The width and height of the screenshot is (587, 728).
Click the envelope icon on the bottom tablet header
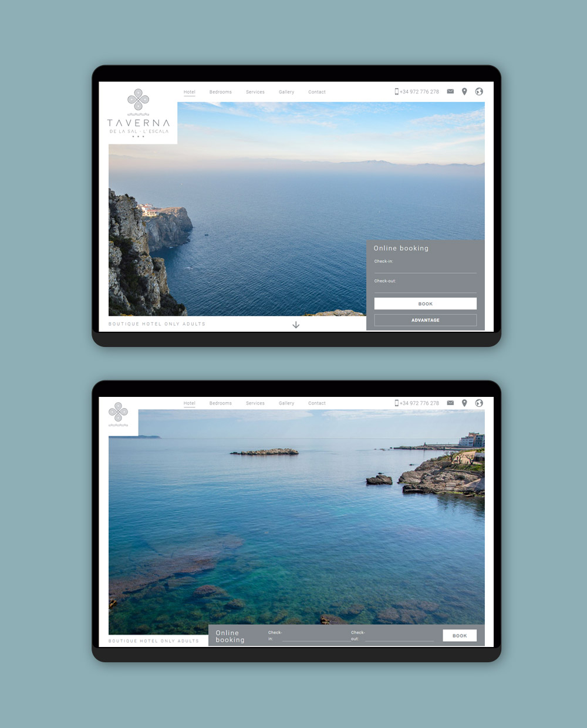(450, 403)
